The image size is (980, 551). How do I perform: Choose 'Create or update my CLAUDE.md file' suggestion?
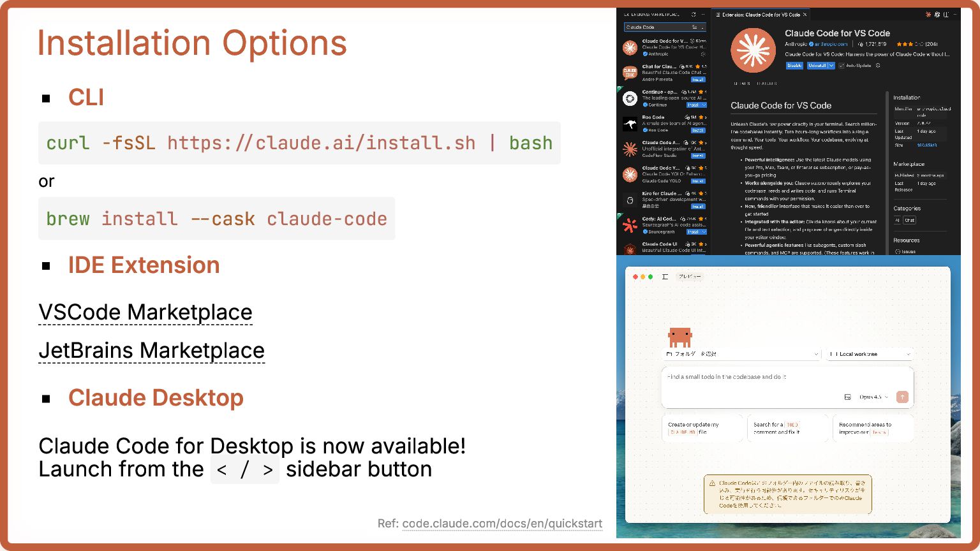703,428
